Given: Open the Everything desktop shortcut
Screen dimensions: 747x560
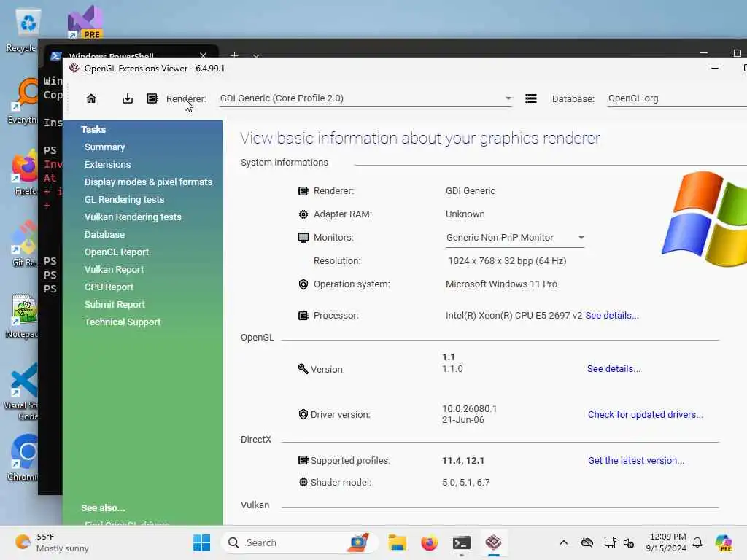Looking at the screenshot, I should pos(23,101).
